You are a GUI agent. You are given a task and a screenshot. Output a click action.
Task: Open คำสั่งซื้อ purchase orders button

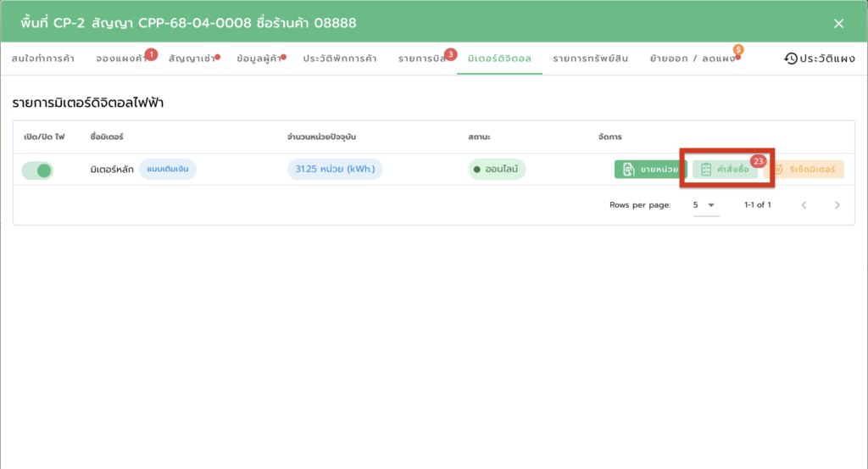[x=726, y=170]
